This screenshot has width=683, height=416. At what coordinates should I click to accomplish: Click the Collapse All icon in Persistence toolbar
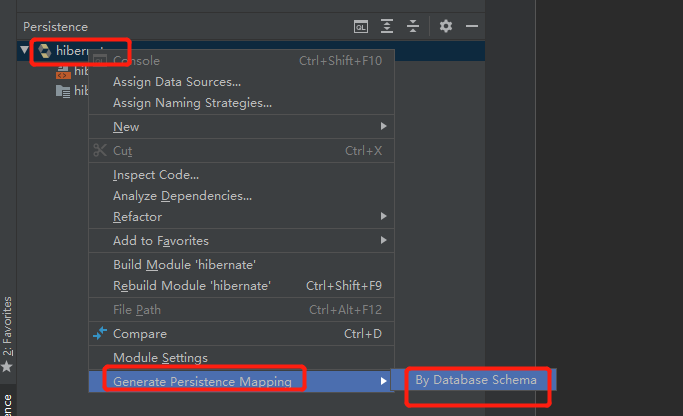point(414,27)
